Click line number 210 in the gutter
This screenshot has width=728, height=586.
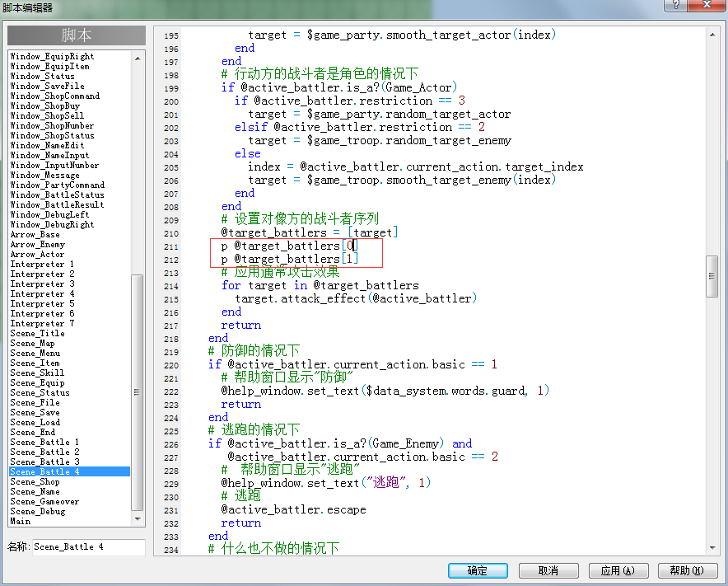coord(170,233)
